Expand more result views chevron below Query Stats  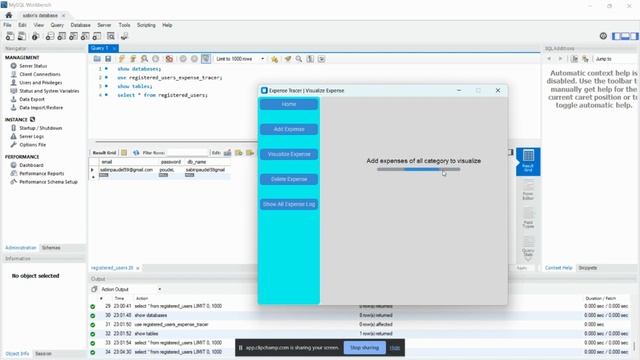pyautogui.click(x=528, y=259)
